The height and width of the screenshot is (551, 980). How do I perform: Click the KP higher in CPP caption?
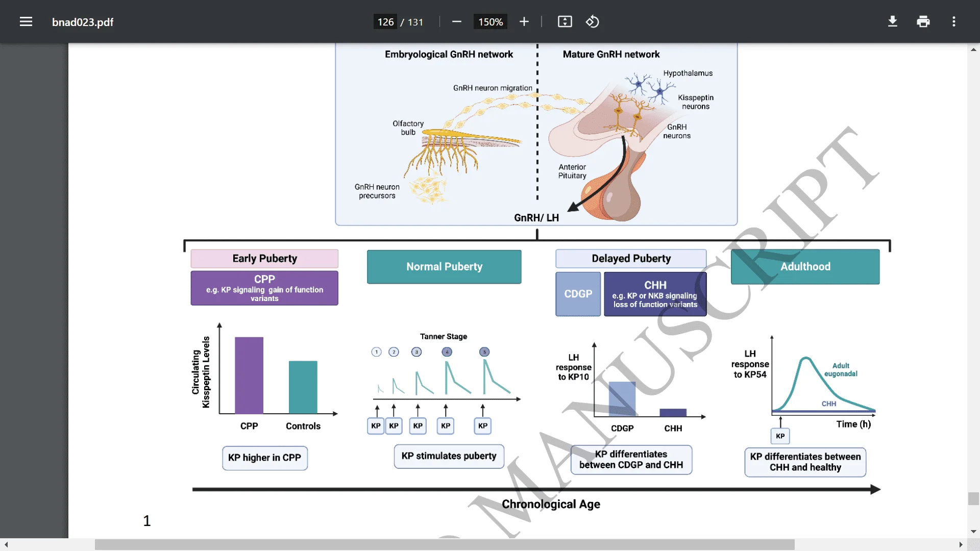click(264, 458)
